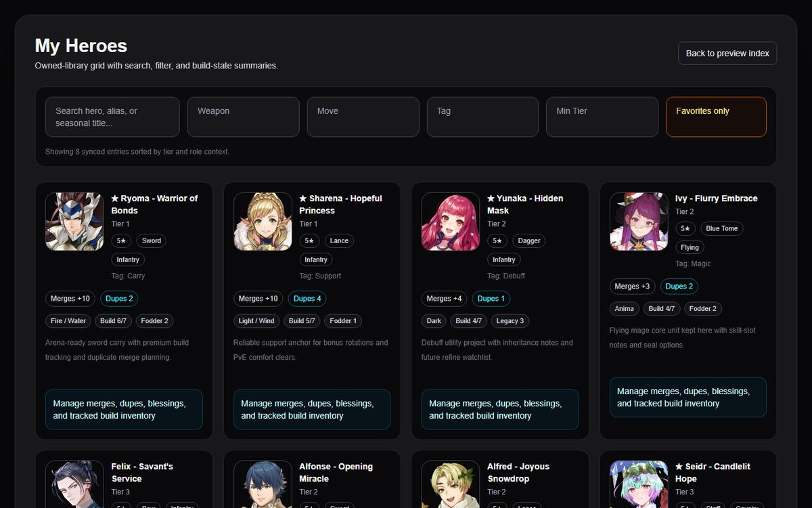Click Yunaka's 5★ rarity chip
Screen dimensions: 812x508
[x=498, y=240]
